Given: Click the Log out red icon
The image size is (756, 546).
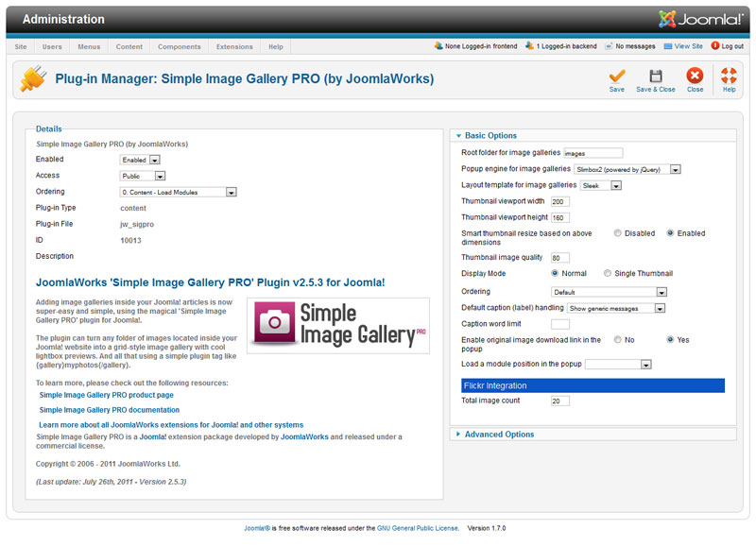Looking at the screenshot, I should tap(715, 45).
